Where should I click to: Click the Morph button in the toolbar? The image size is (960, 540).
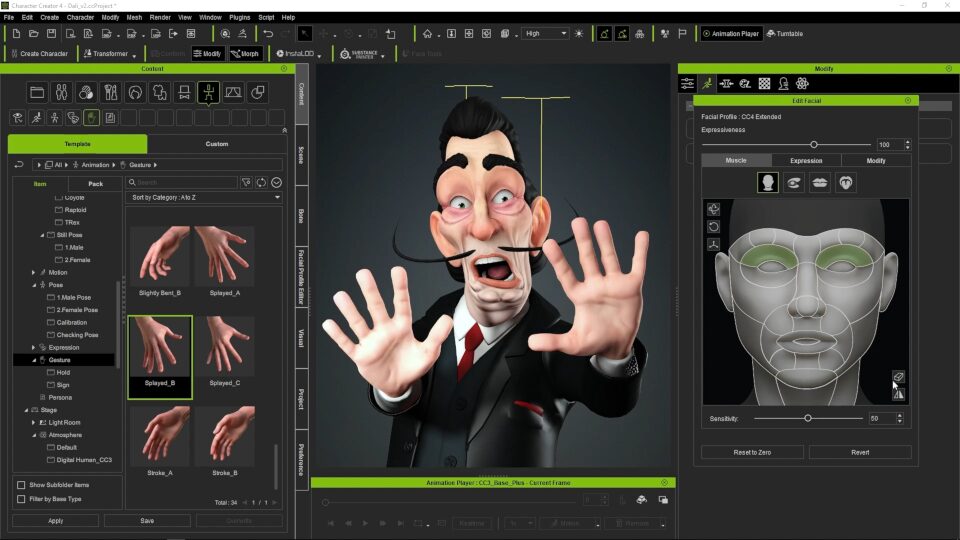pos(245,54)
